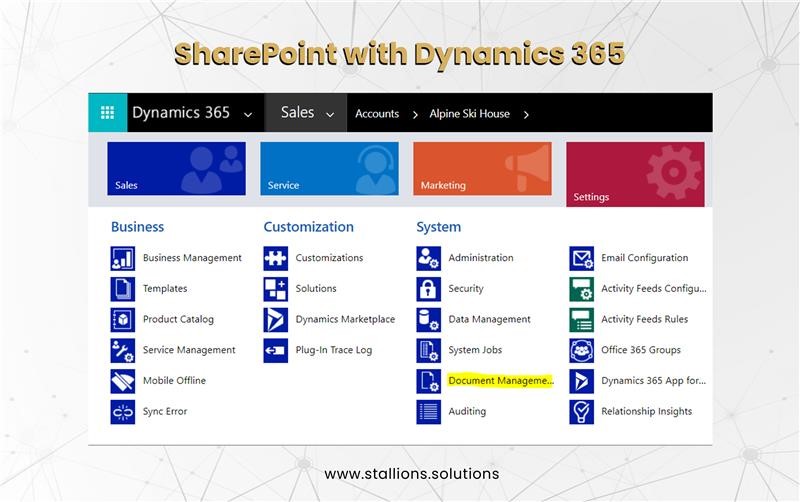Select the Marketing tile
This screenshot has width=800, height=502.
[x=483, y=169]
